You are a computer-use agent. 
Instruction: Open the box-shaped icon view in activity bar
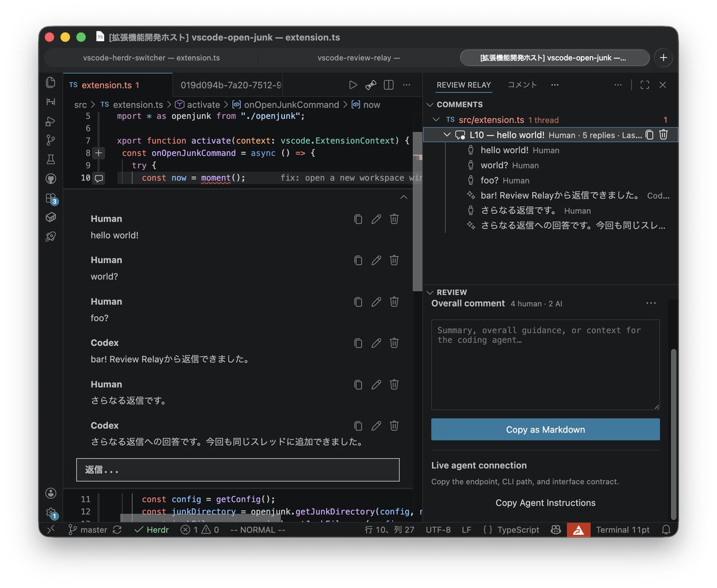[x=51, y=217]
